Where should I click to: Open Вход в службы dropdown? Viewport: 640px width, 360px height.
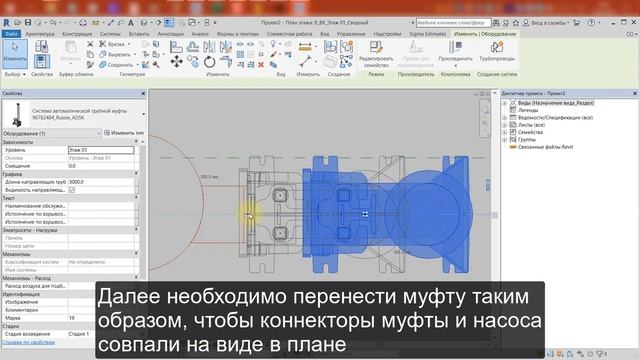point(569,23)
